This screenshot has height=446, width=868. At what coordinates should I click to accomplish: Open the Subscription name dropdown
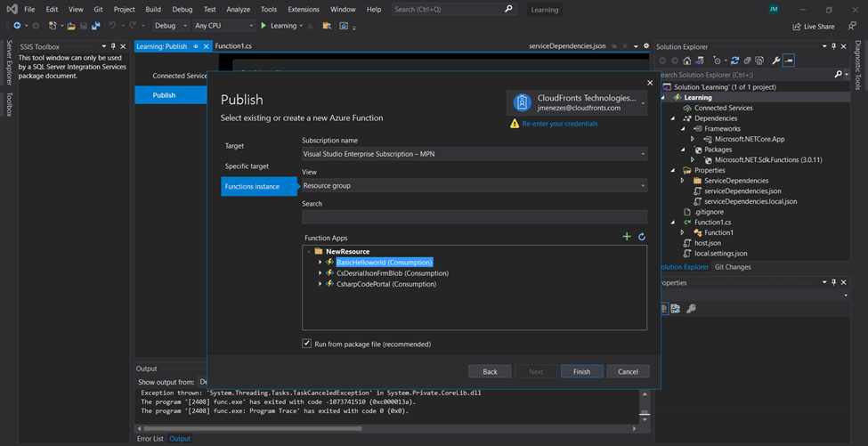click(475, 154)
